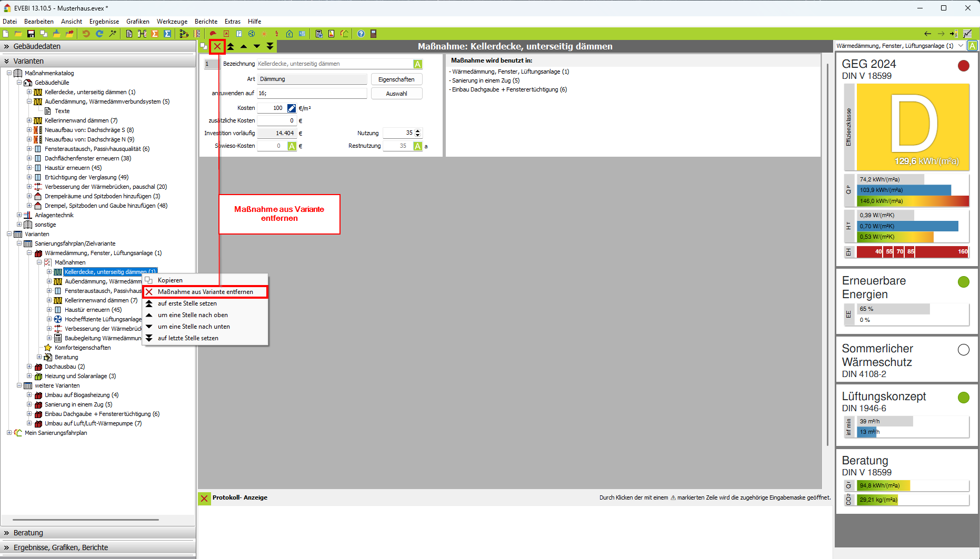980x559 pixels.
Task: Click move to first position double-arrow icon
Action: [231, 46]
